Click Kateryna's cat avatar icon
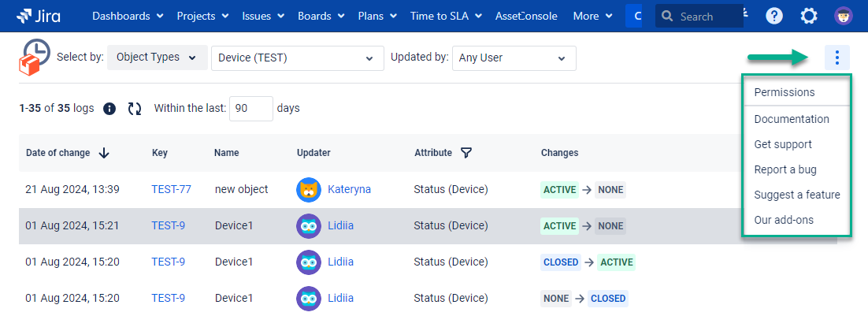The height and width of the screenshot is (316, 868). [x=309, y=190]
